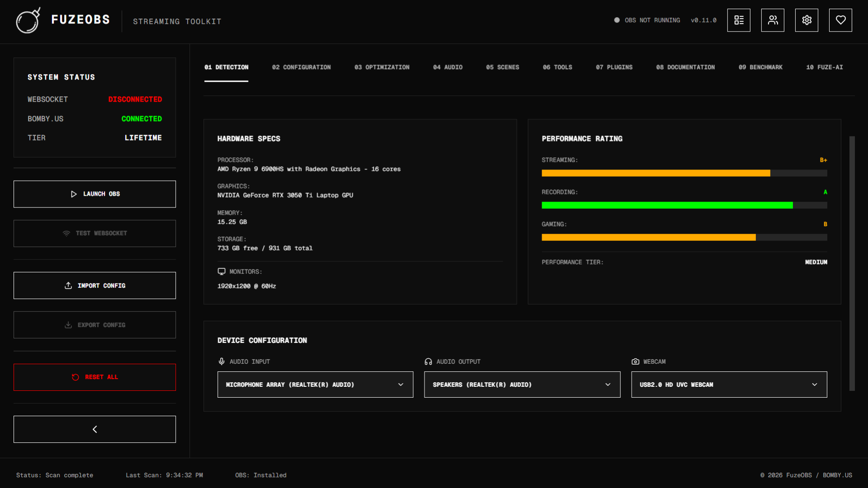The image size is (868, 488).
Task: Click the OBS NOT RUNNING status indicator
Action: [647, 20]
